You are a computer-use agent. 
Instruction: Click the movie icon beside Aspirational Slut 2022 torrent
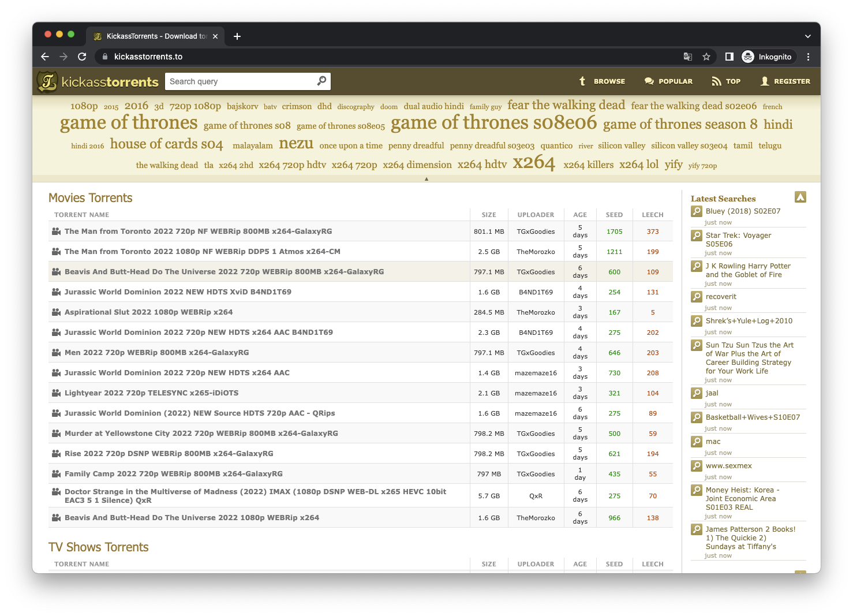[x=56, y=312]
